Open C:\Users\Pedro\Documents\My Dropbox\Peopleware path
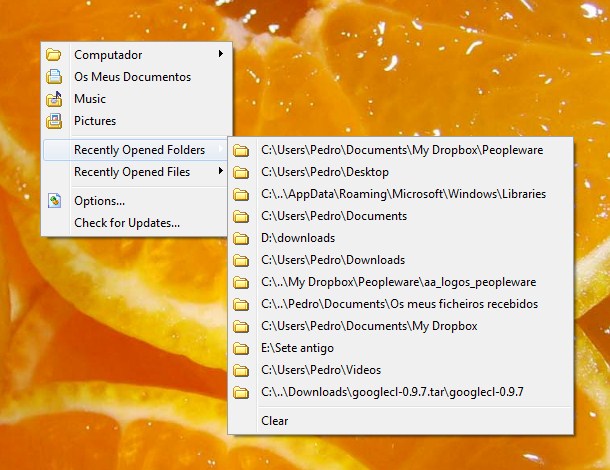Image resolution: width=610 pixels, height=470 pixels. 400,150
